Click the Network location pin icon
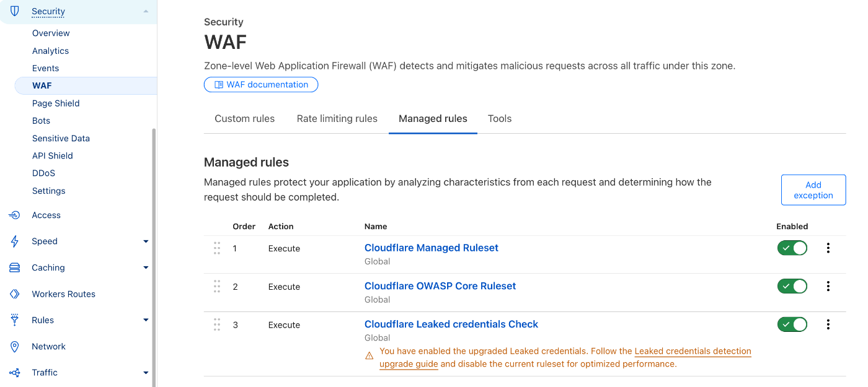 pyautogui.click(x=15, y=347)
